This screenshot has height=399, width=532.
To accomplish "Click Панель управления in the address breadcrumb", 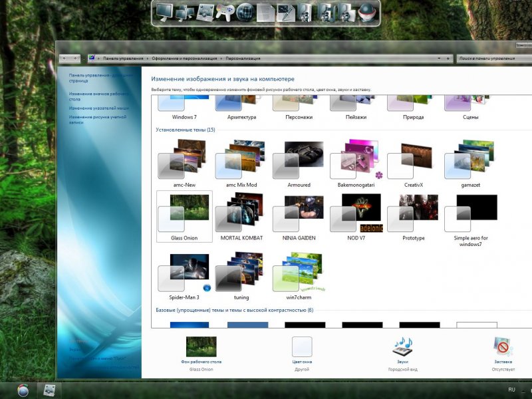I will [123, 59].
